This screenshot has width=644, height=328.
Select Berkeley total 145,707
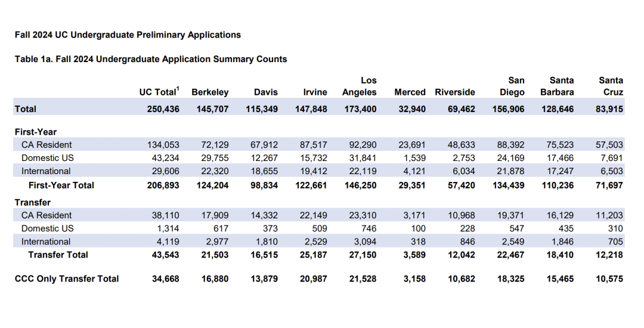pyautogui.click(x=212, y=109)
